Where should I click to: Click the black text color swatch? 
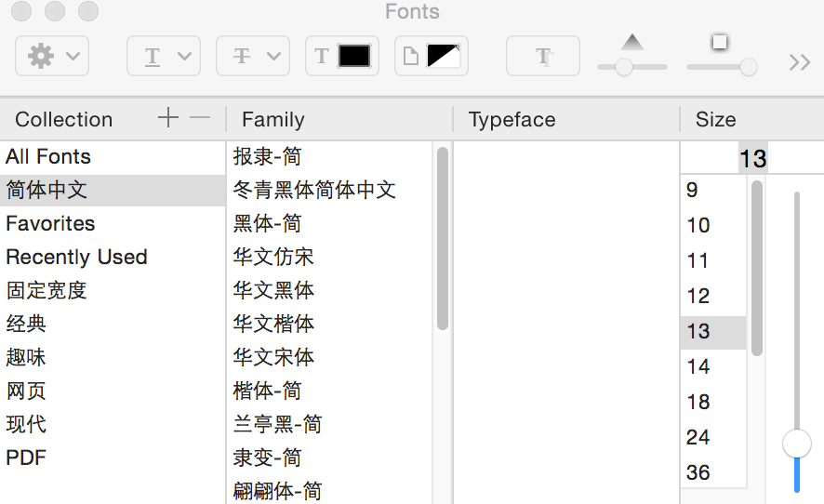pos(354,56)
